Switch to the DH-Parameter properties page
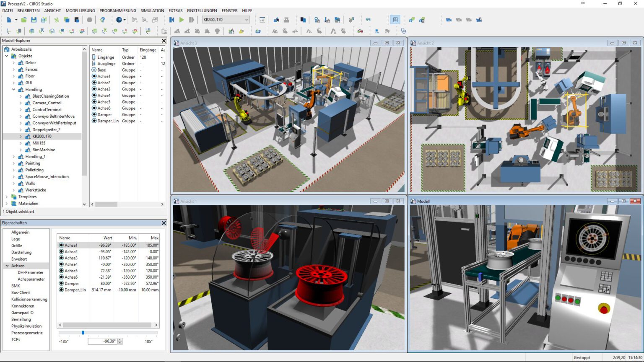644x362 pixels. (31, 272)
